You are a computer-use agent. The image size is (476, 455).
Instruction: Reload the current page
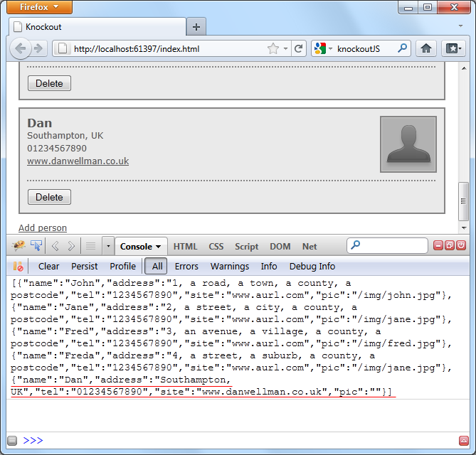pos(298,48)
